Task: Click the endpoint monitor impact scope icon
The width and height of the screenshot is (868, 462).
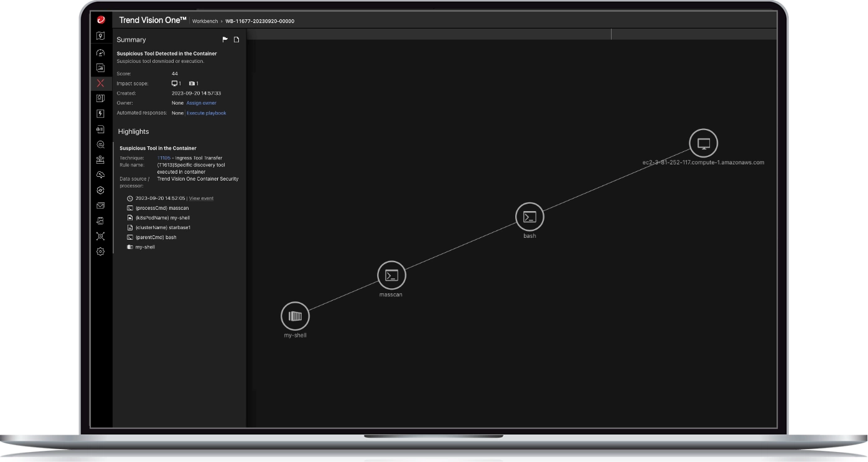Action: pyautogui.click(x=175, y=83)
